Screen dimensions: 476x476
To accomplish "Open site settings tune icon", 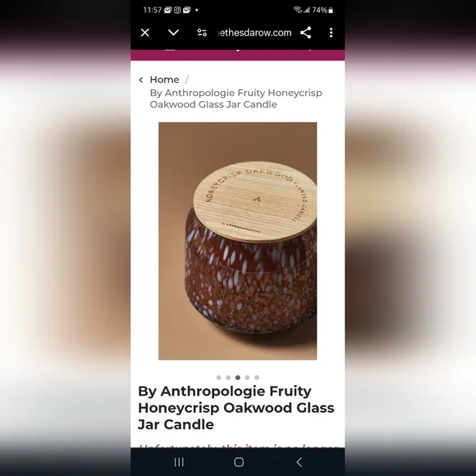I will point(202,33).
